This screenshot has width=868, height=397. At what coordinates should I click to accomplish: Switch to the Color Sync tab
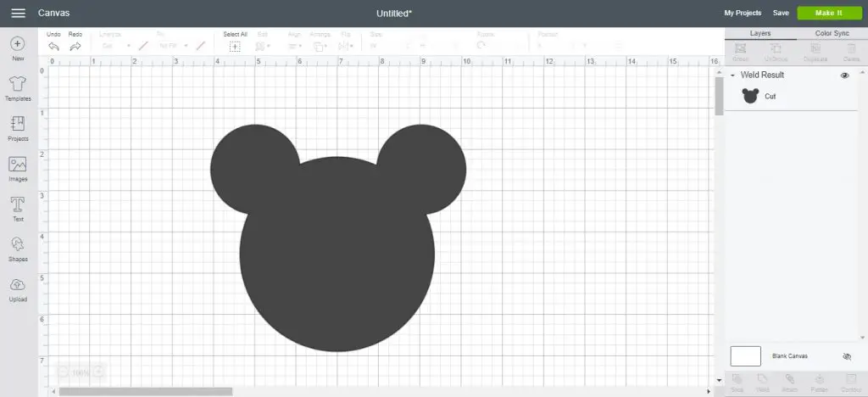click(x=832, y=33)
